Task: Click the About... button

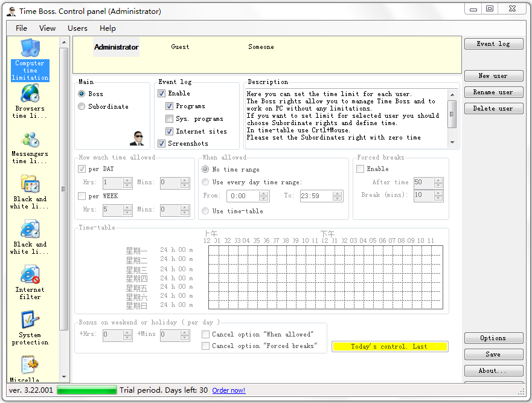Action: [493, 371]
